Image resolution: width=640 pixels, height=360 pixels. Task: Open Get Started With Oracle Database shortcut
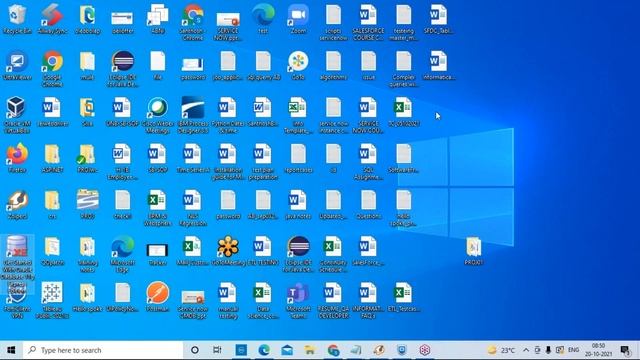point(17,264)
